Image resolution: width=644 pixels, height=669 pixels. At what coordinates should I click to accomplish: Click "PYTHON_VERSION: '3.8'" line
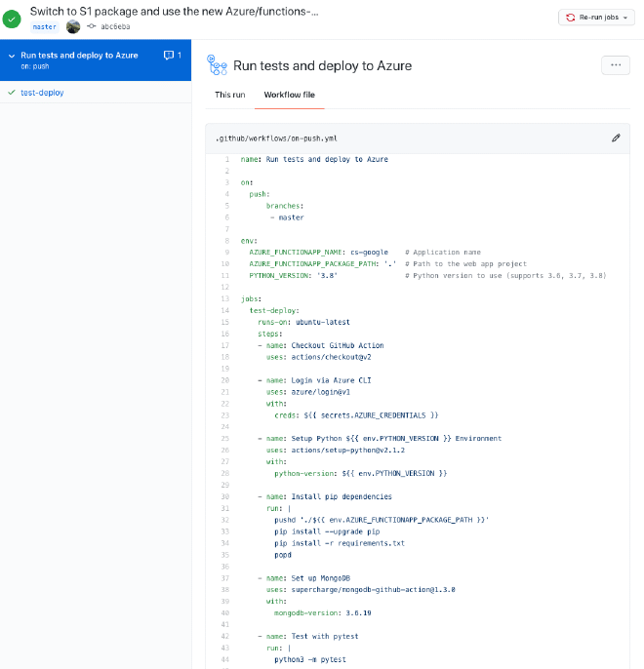293,276
